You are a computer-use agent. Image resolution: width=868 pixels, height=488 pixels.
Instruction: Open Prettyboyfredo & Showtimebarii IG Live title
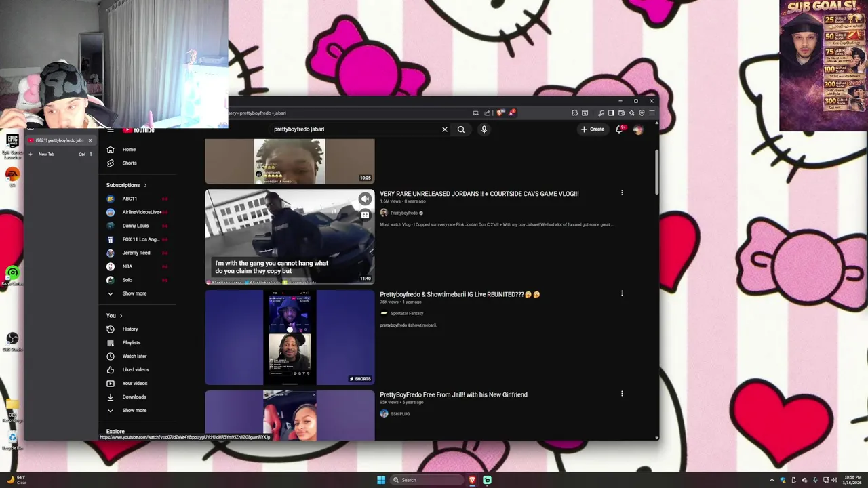point(460,294)
